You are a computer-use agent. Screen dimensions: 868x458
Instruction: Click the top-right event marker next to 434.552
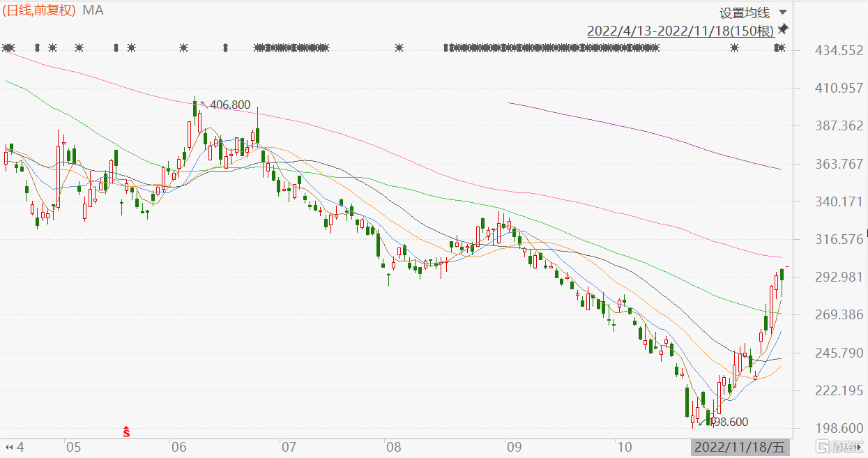(779, 48)
